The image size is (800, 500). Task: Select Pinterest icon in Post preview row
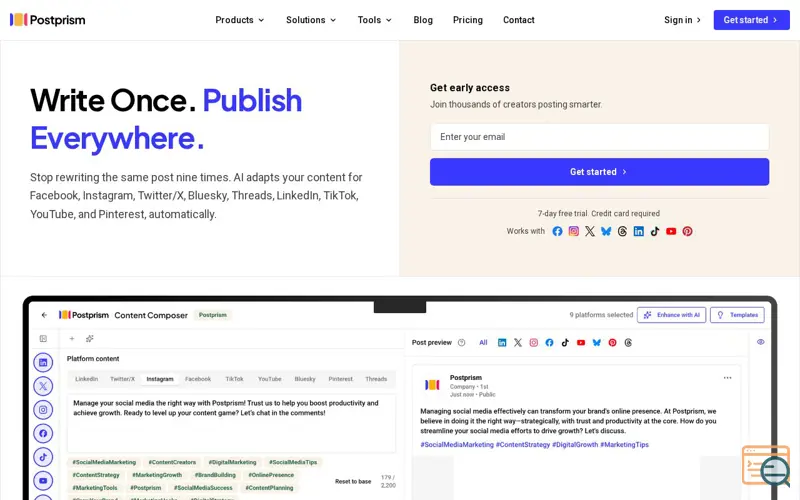(x=613, y=343)
